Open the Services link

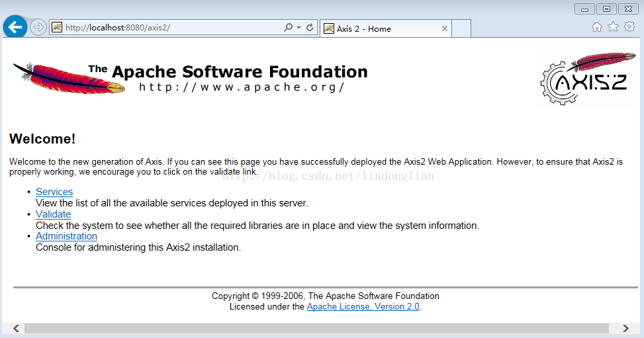[x=54, y=192]
